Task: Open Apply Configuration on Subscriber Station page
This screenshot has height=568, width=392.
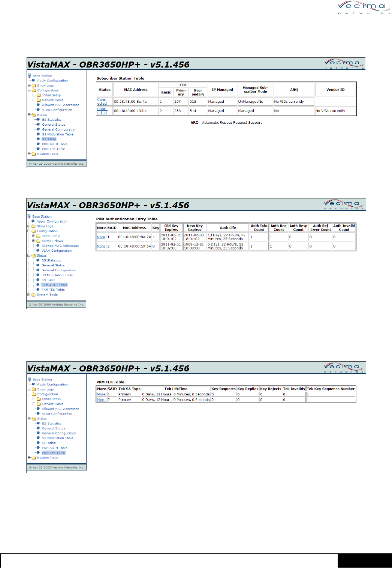Action: click(x=52, y=81)
